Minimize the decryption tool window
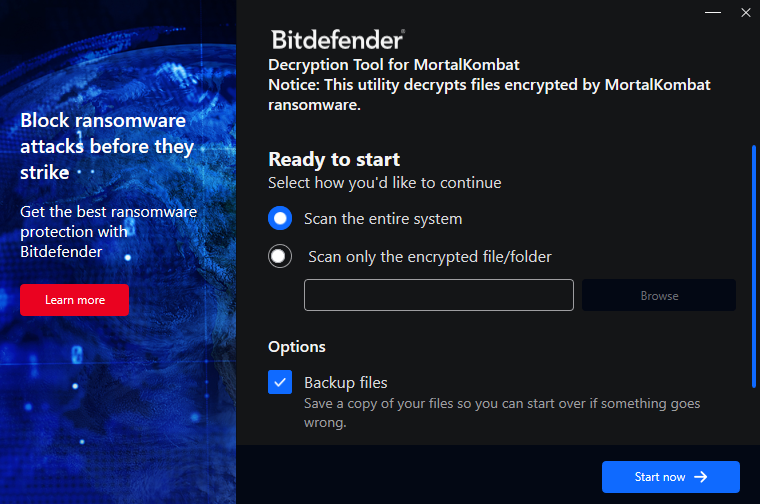This screenshot has height=504, width=760. 713,13
